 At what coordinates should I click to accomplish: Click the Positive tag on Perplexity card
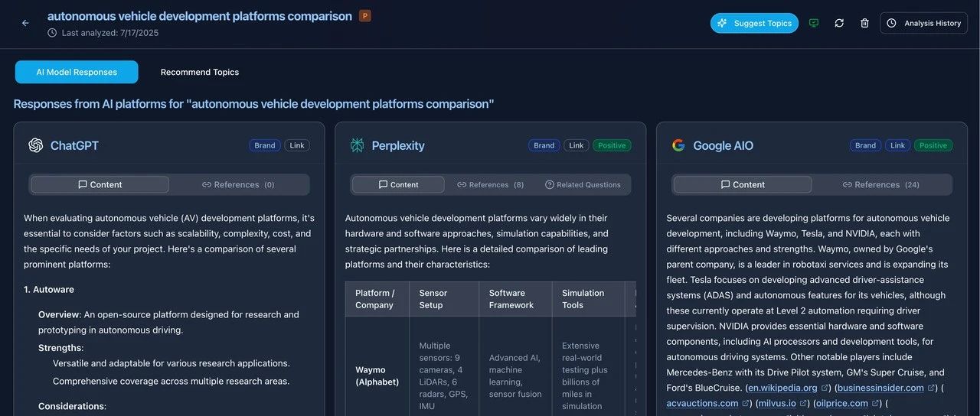click(x=612, y=145)
